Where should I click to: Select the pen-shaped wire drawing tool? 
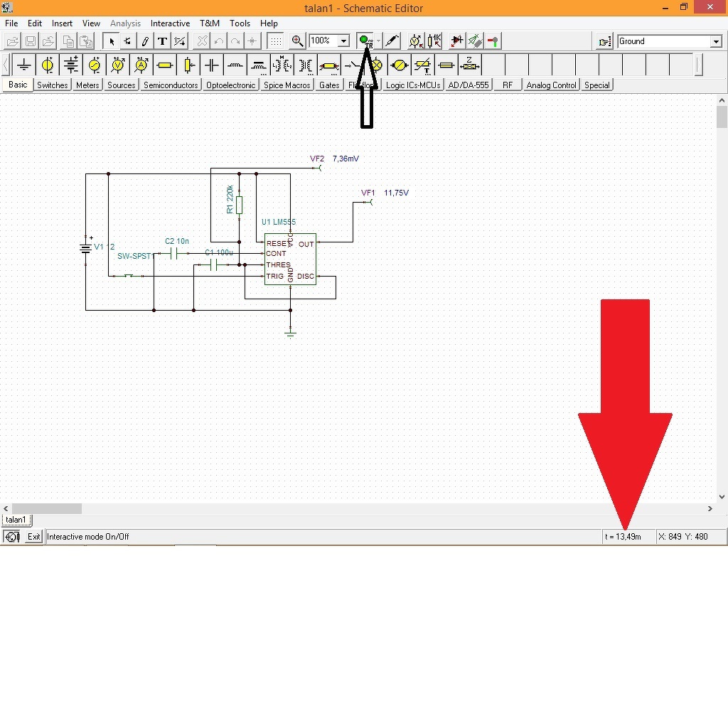click(x=145, y=41)
